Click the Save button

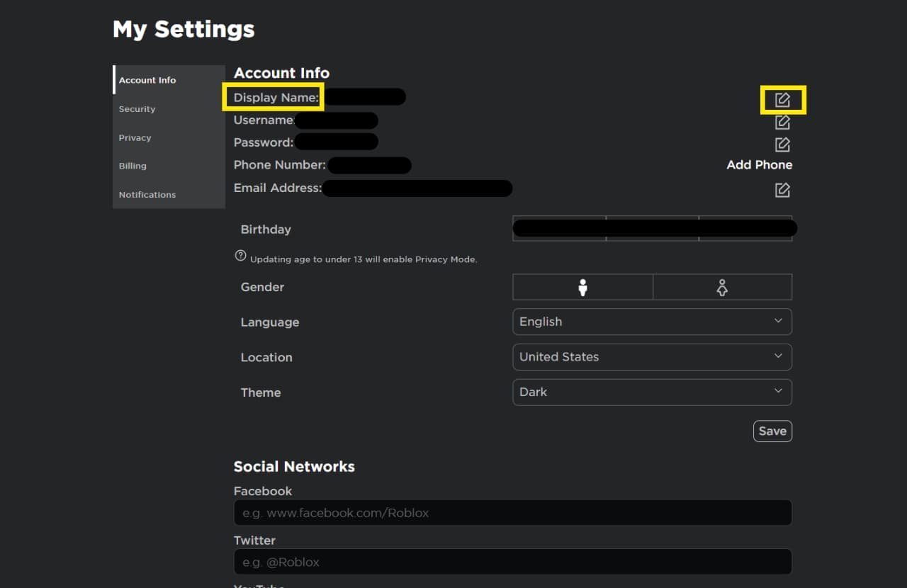pyautogui.click(x=772, y=431)
